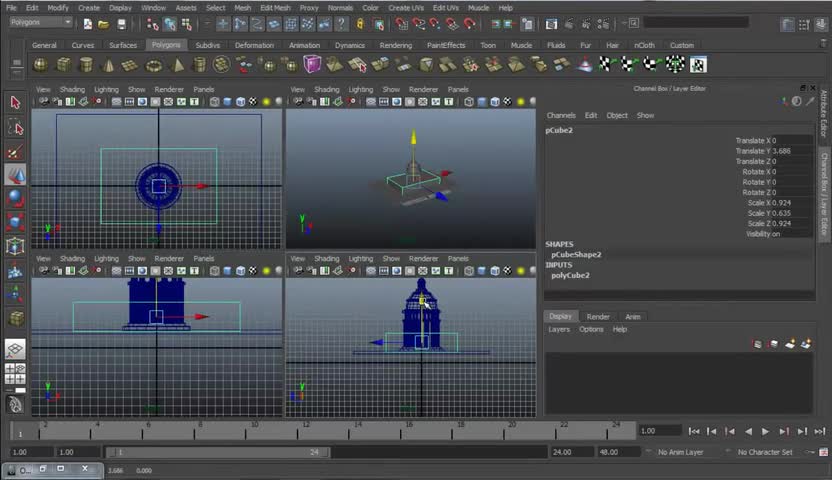Click the purple cube shelf icon

pyautogui.click(x=313, y=65)
